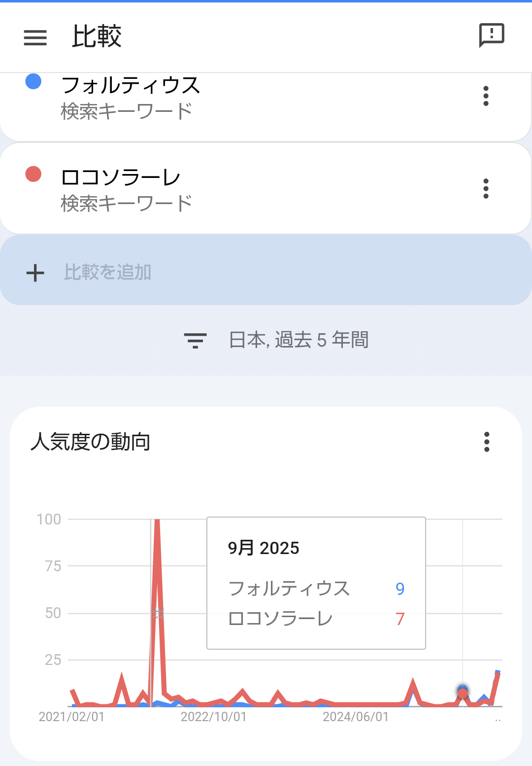Click the 2022/10/01 axis date label

(x=214, y=717)
